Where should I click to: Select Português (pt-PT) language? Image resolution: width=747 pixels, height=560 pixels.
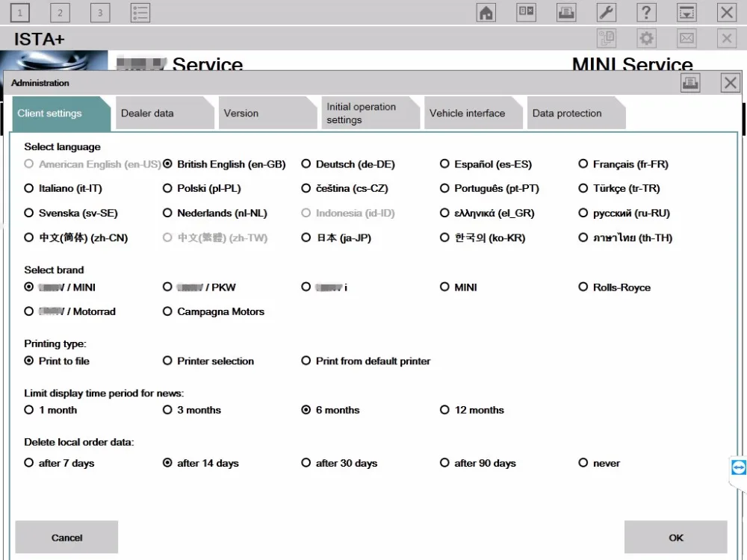click(490, 189)
